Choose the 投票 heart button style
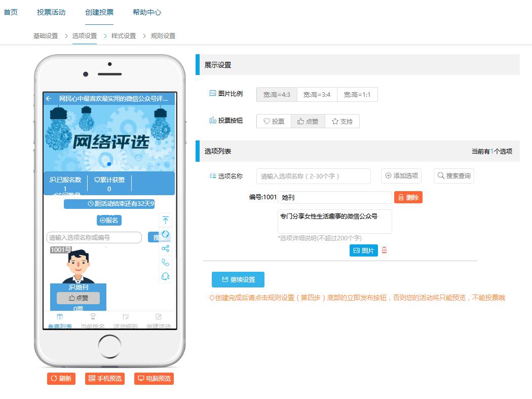 [x=274, y=122]
